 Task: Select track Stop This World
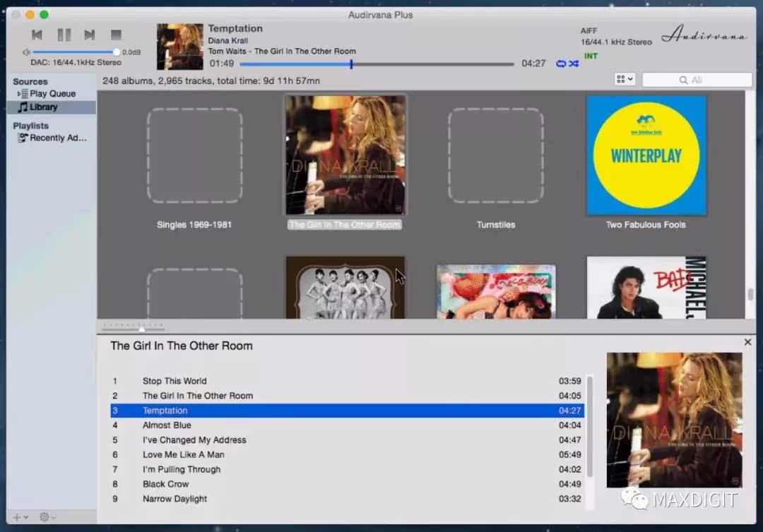(347, 381)
